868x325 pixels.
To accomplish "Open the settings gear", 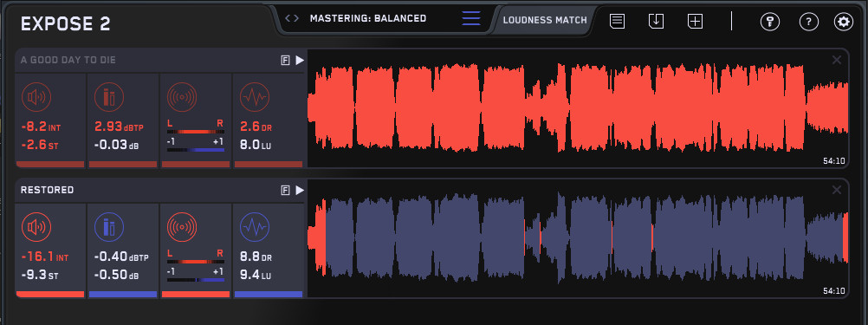I will pyautogui.click(x=844, y=23).
